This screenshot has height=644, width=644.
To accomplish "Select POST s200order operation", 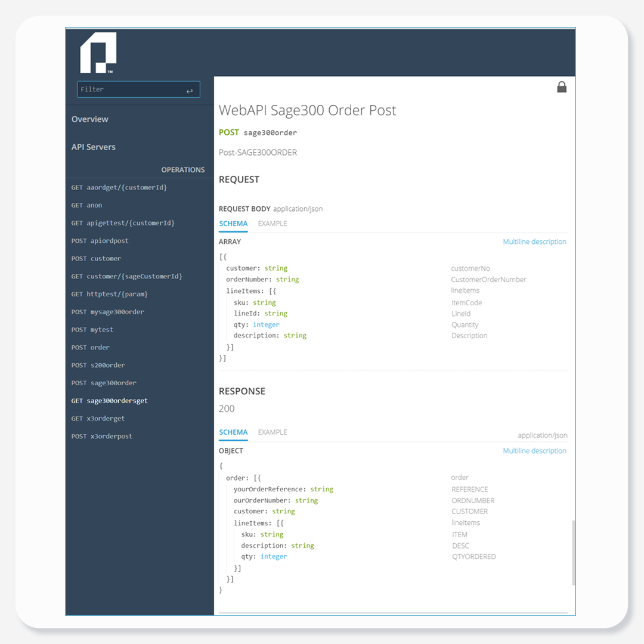I will (98, 365).
